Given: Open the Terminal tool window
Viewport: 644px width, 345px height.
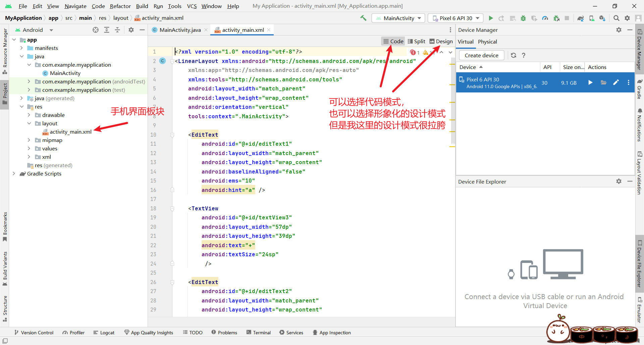Looking at the screenshot, I should click(x=259, y=333).
